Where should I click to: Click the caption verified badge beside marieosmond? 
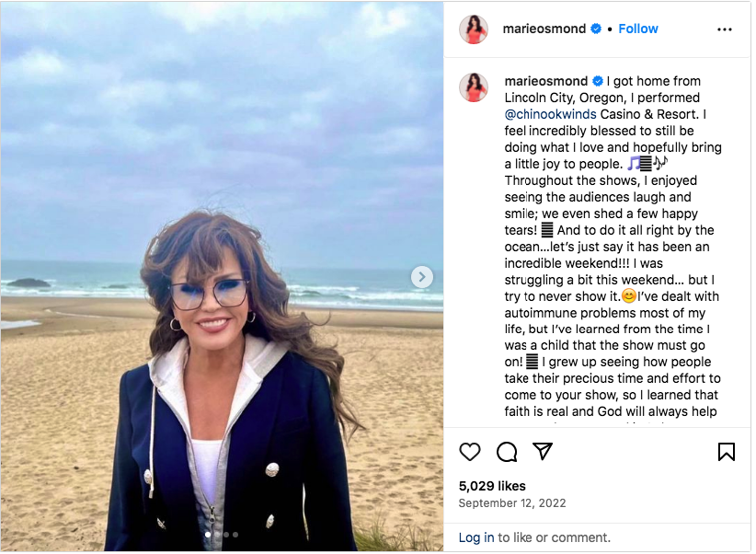598,81
